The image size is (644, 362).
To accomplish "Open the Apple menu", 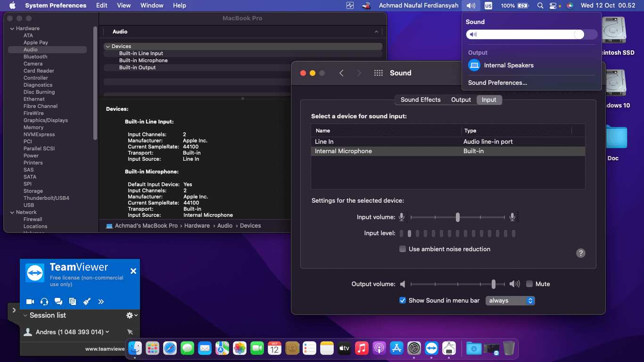I will tap(12, 6).
